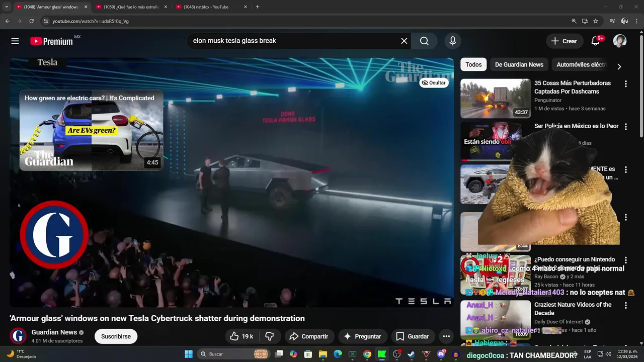The image size is (644, 362).
Task: Open Windows Start menu
Action: (x=188, y=354)
